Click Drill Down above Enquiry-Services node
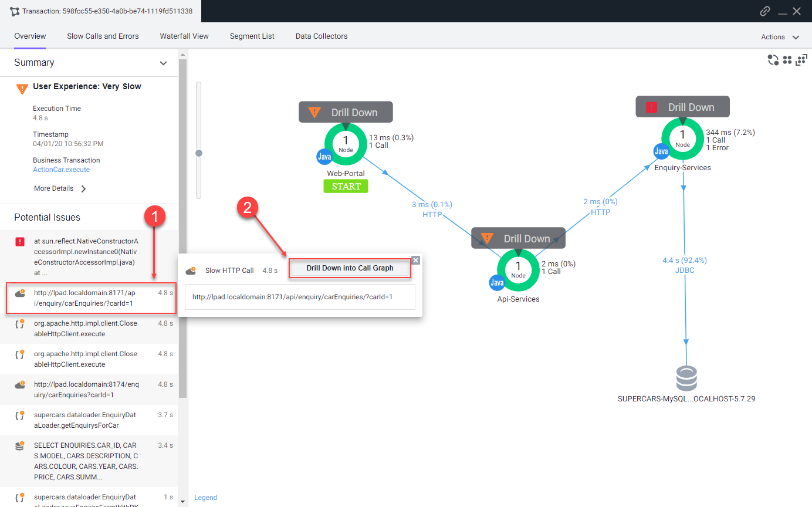This screenshot has height=507, width=812. (682, 107)
